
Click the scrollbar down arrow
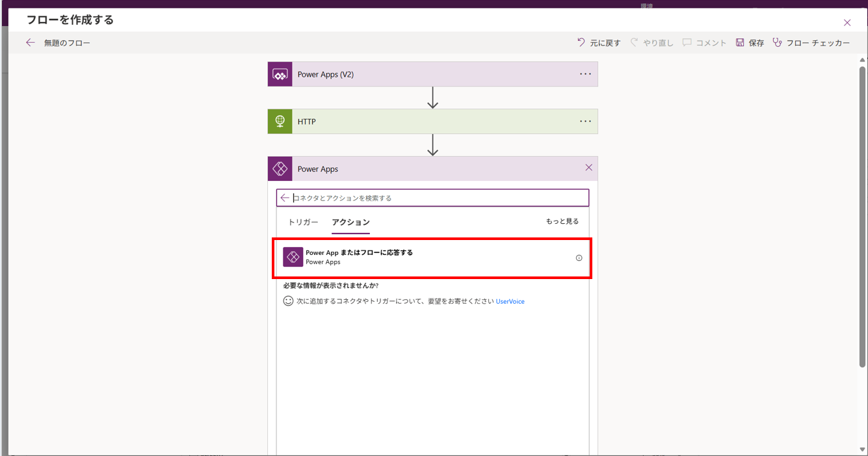[862, 449]
